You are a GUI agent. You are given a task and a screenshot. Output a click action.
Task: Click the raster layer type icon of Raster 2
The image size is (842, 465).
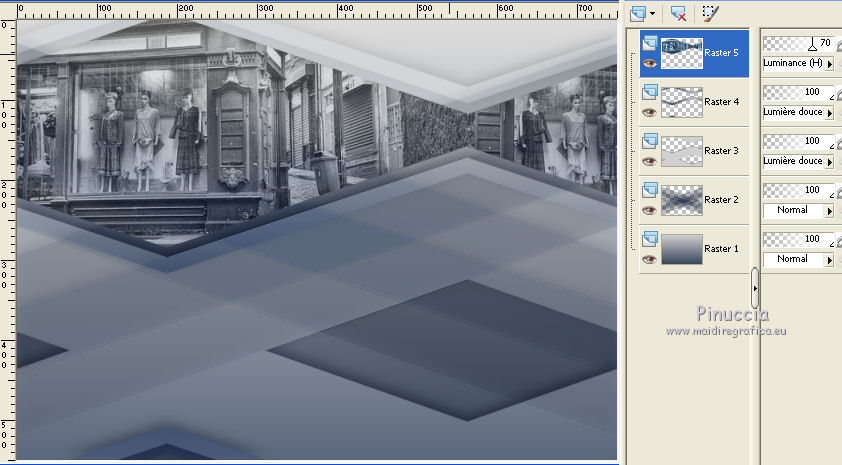(x=650, y=190)
